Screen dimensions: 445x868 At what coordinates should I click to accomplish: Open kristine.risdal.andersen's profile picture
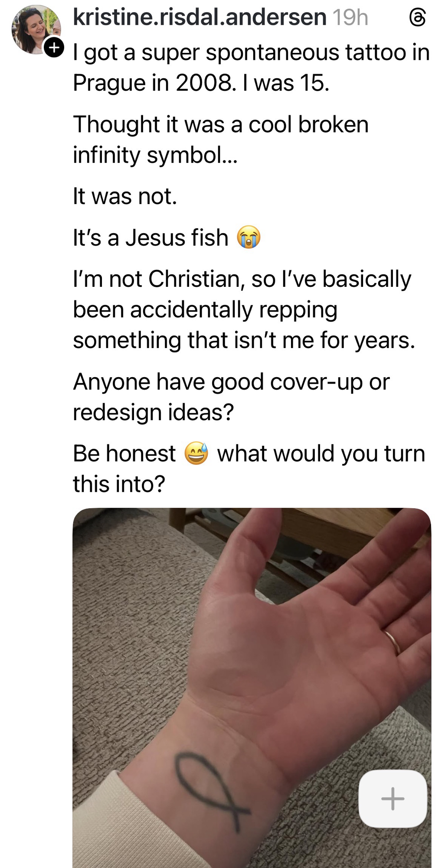click(x=35, y=29)
